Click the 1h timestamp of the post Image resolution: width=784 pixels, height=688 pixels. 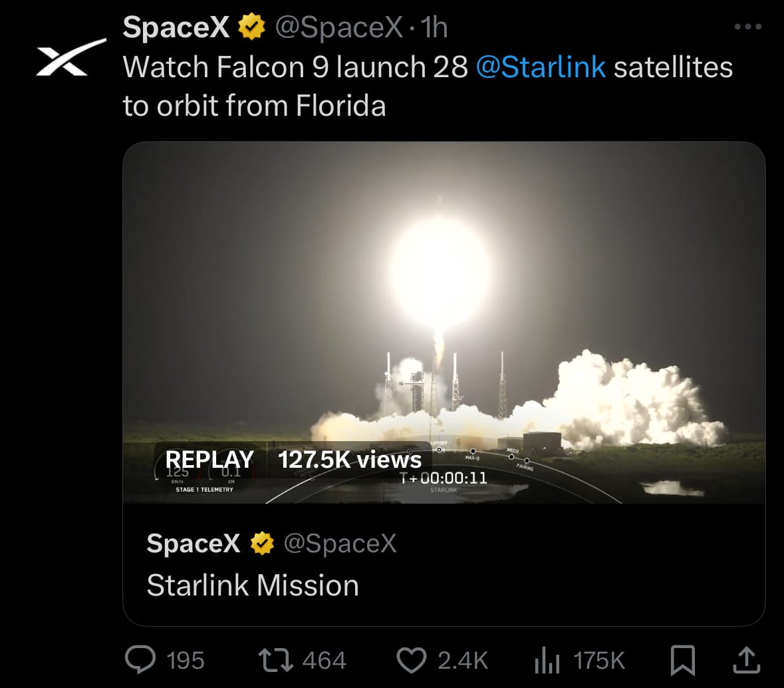click(434, 27)
